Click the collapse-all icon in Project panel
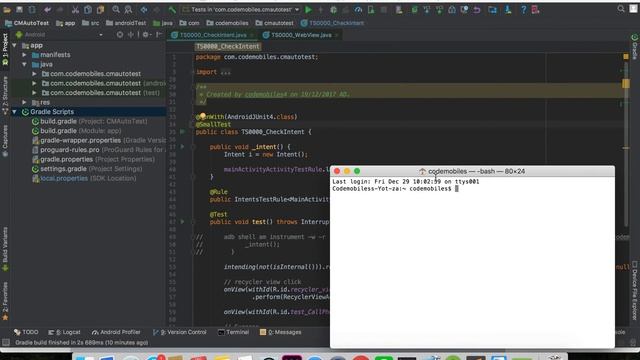 131,35
